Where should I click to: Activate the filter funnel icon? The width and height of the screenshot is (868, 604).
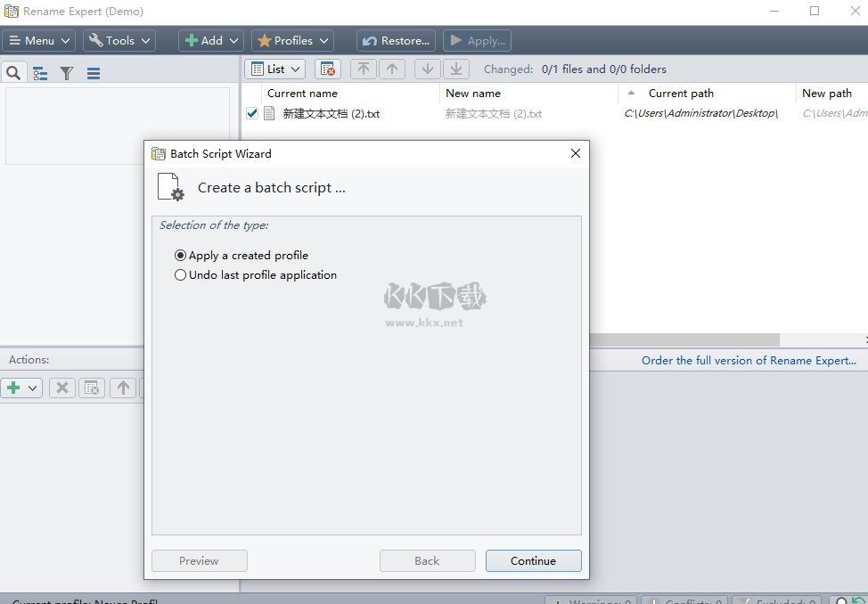pos(66,72)
